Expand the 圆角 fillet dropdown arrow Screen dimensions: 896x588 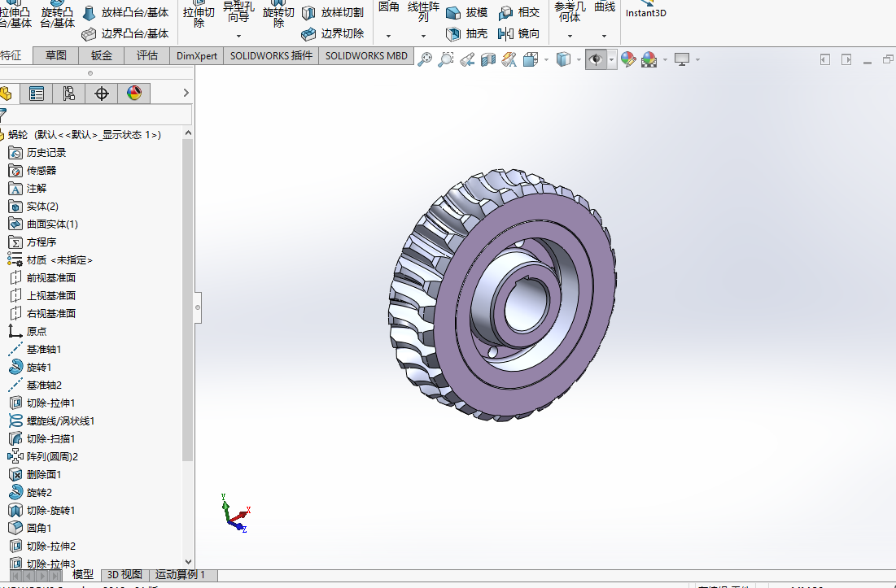click(388, 36)
